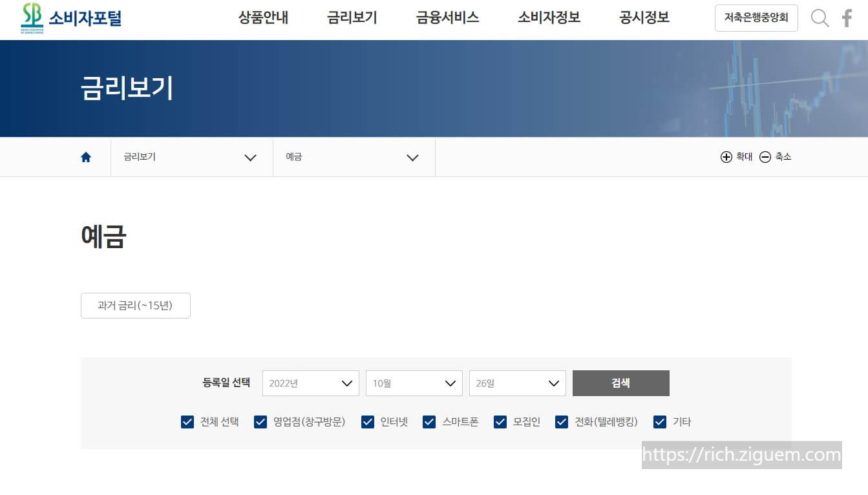Expand the 26일 day dropdown
Image resolution: width=868 pixels, height=495 pixels.
click(x=517, y=383)
